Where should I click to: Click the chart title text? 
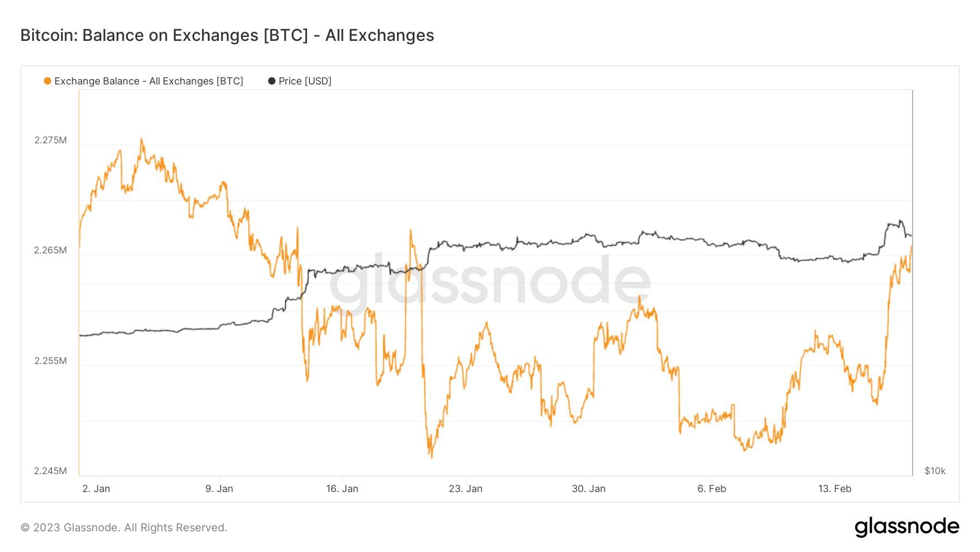227,35
